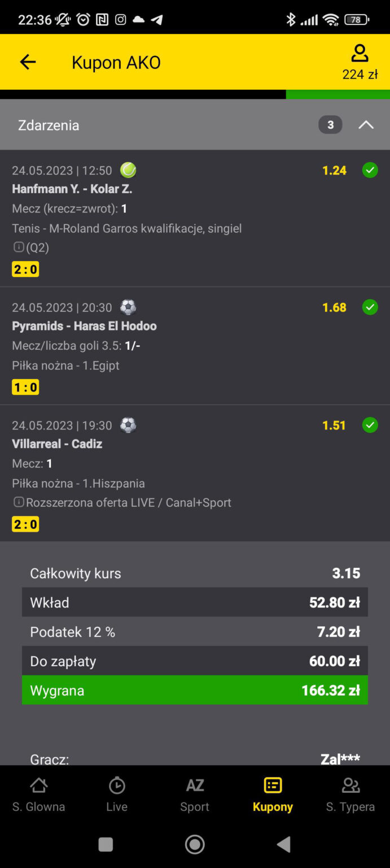The height and width of the screenshot is (868, 390).
Task: Tap info icon beside Rozszerzona oferta LIVE
Action: pyautogui.click(x=19, y=502)
